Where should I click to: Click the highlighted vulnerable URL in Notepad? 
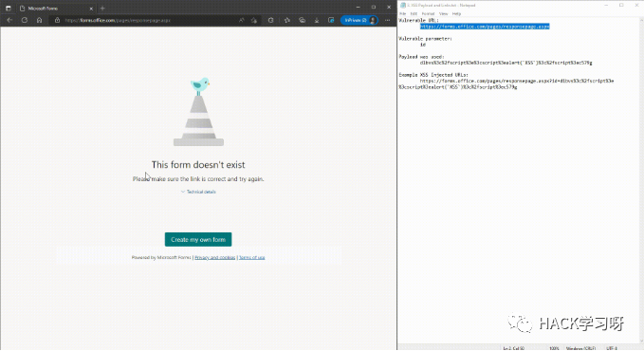click(485, 27)
